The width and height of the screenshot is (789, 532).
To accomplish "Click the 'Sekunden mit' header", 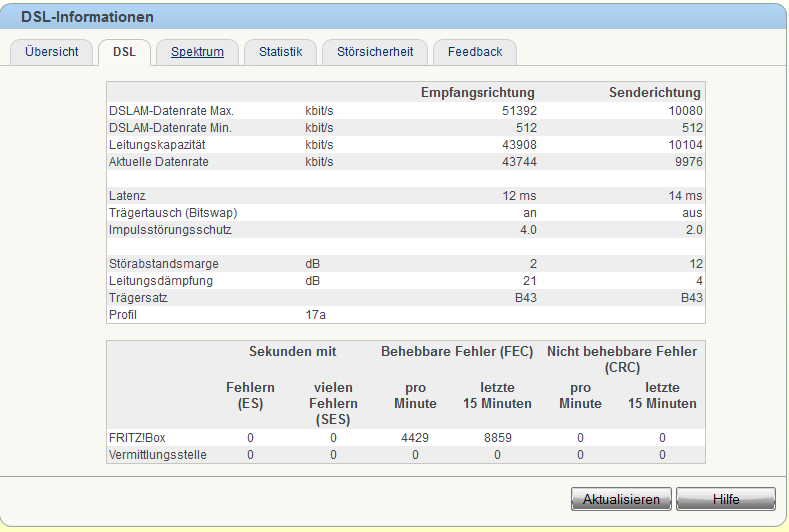I will [x=292, y=351].
